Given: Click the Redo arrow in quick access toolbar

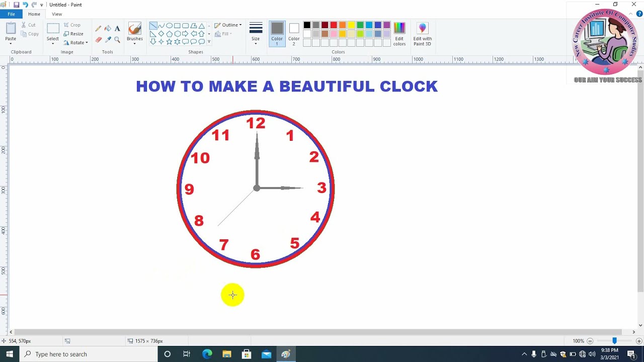Looking at the screenshot, I should (34, 5).
